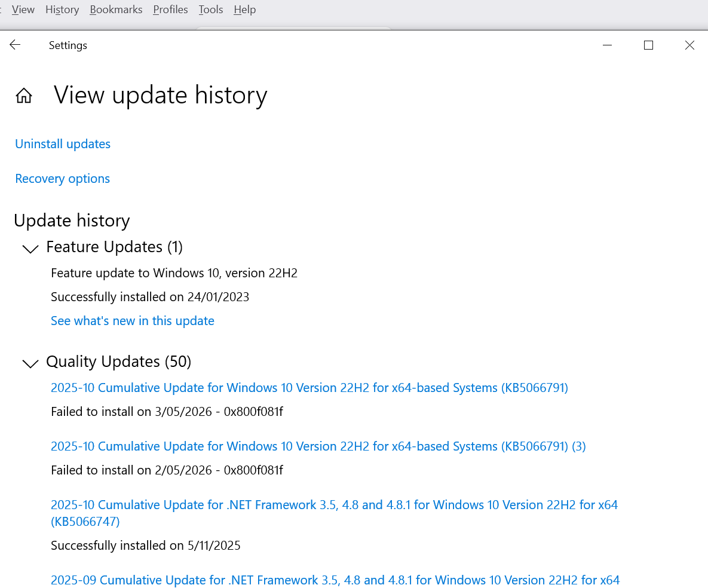Click See what's new in this update
This screenshot has height=588, width=708.
pos(132,321)
